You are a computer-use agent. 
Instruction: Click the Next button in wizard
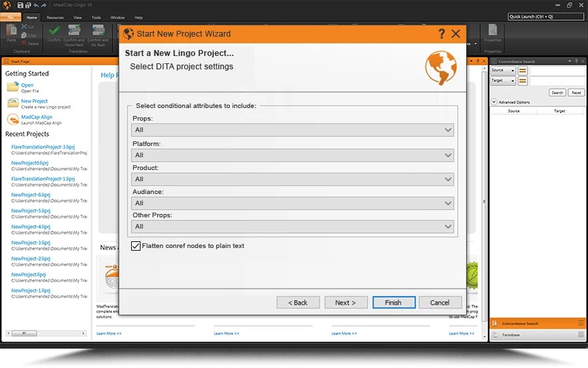pyautogui.click(x=346, y=303)
